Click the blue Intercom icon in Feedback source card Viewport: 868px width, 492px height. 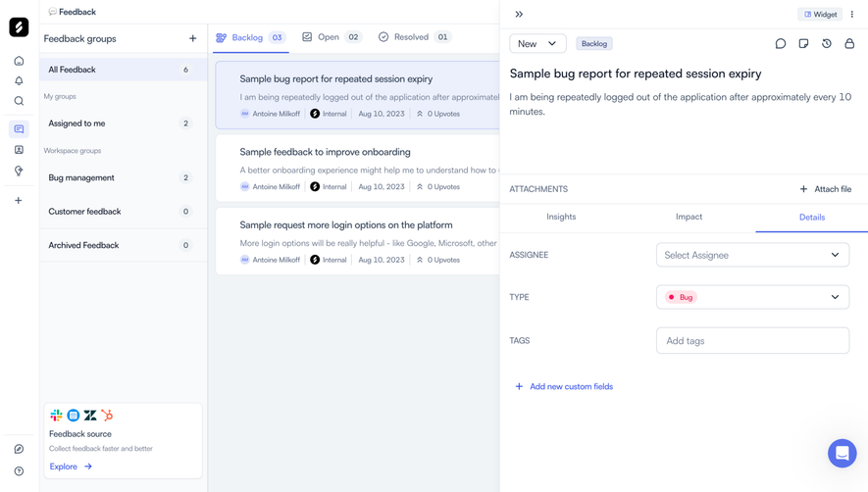(x=74, y=416)
